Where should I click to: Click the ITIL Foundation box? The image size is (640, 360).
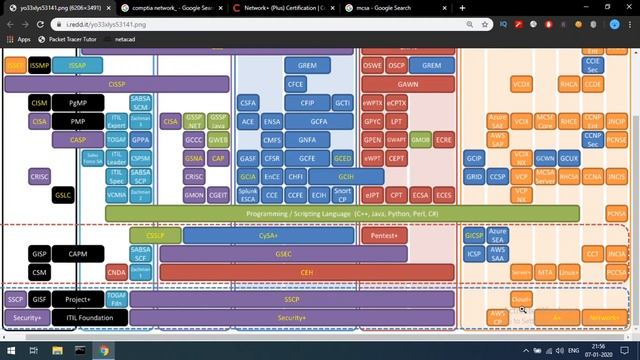click(90, 318)
